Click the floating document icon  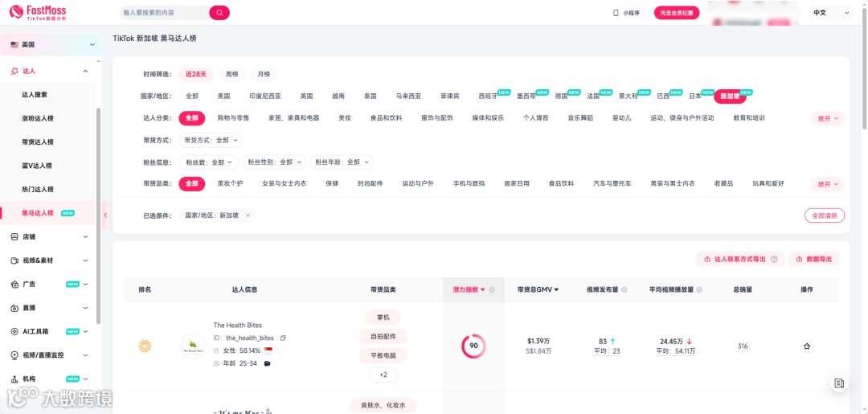tap(839, 383)
